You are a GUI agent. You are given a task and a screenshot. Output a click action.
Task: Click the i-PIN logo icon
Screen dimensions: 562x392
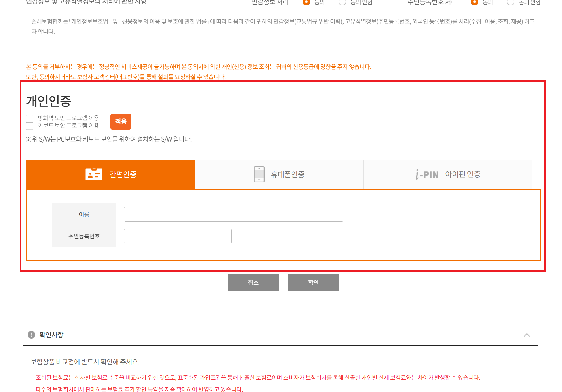pos(427,174)
